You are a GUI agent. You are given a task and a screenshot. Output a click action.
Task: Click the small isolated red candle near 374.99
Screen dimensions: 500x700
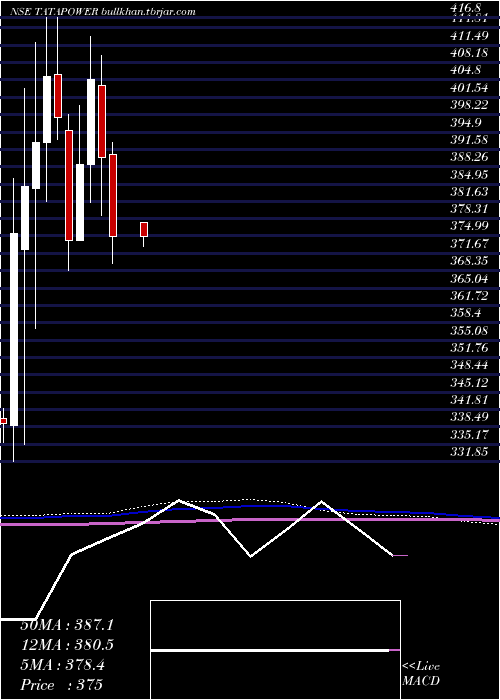point(144,229)
